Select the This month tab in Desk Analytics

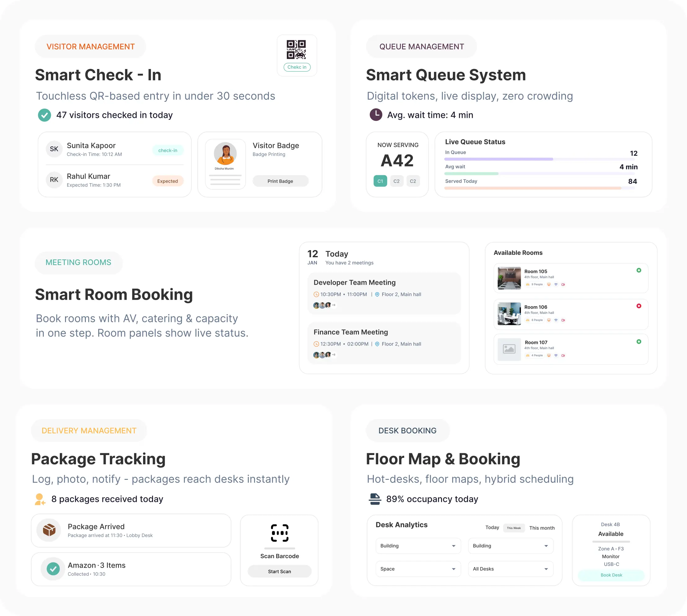[x=542, y=528]
